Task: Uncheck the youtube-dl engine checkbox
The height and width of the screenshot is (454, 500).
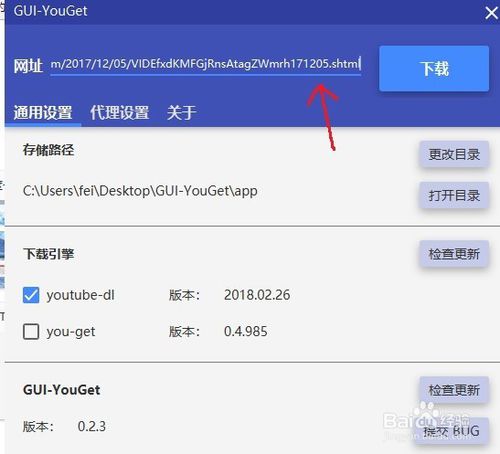Action: point(31,295)
